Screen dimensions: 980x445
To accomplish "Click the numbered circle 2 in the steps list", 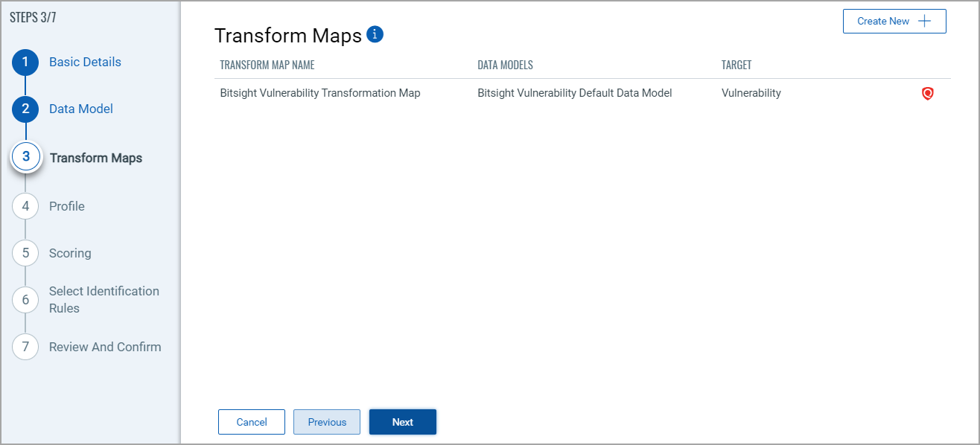I will (25, 109).
